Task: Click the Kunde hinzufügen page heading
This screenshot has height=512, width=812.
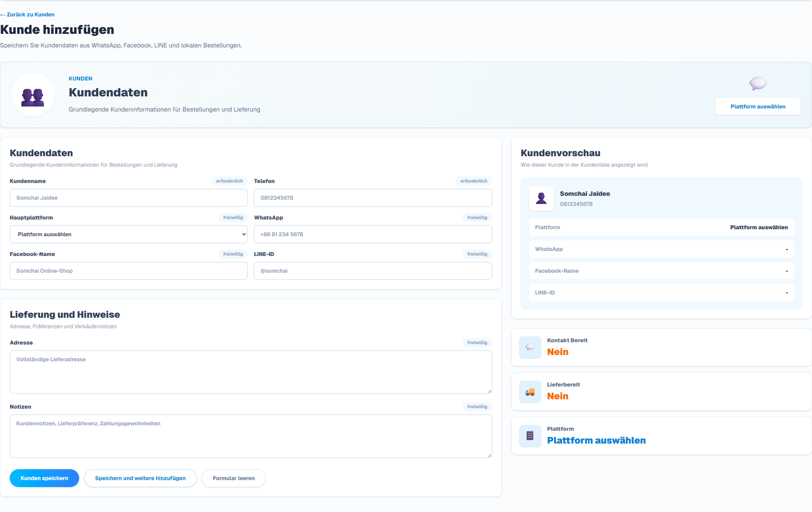Action: click(57, 30)
